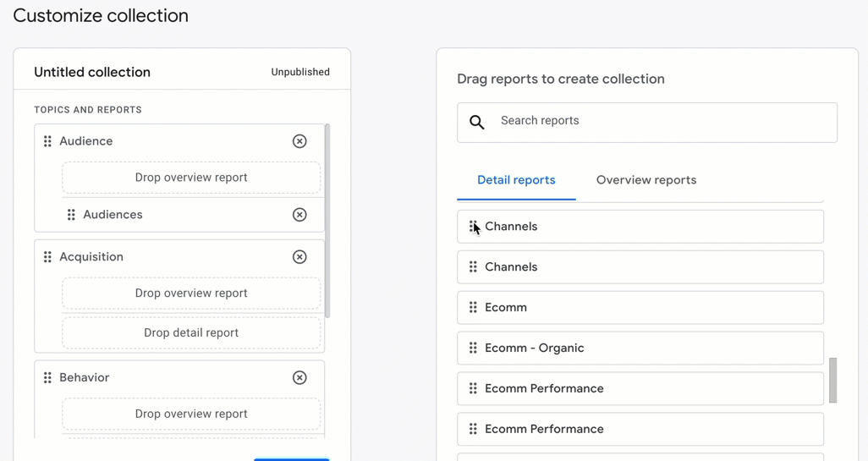Click the Acquisition topic drag handle
868x461 pixels.
pyautogui.click(x=47, y=257)
